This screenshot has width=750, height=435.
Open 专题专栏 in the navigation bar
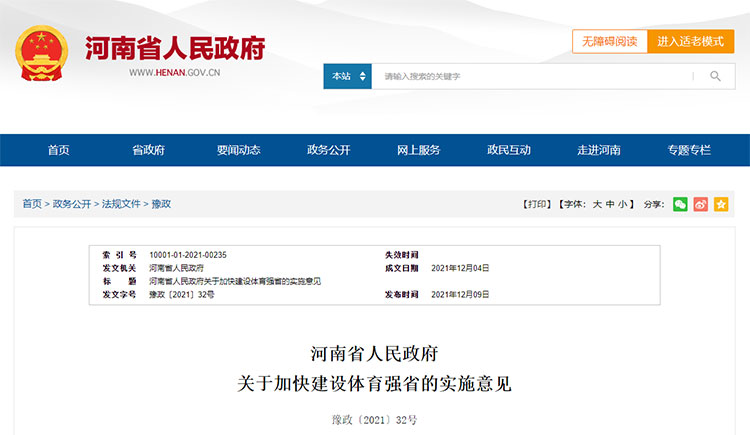689,150
